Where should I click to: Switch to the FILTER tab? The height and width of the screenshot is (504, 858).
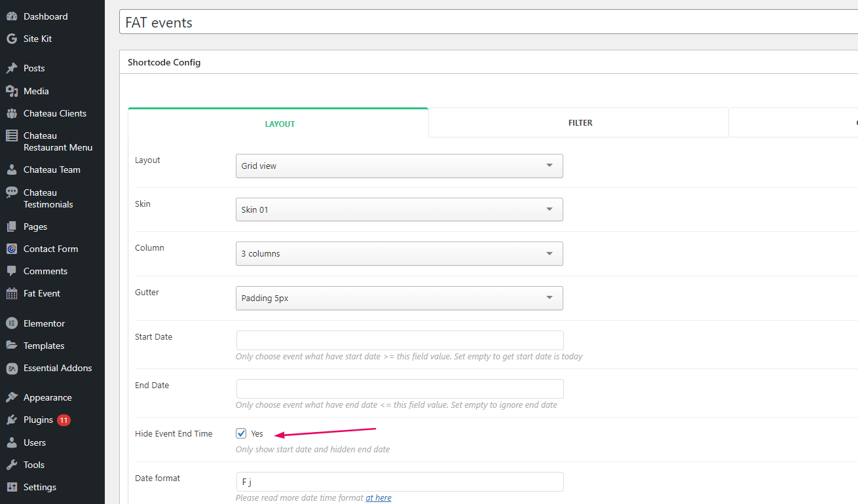[580, 122]
